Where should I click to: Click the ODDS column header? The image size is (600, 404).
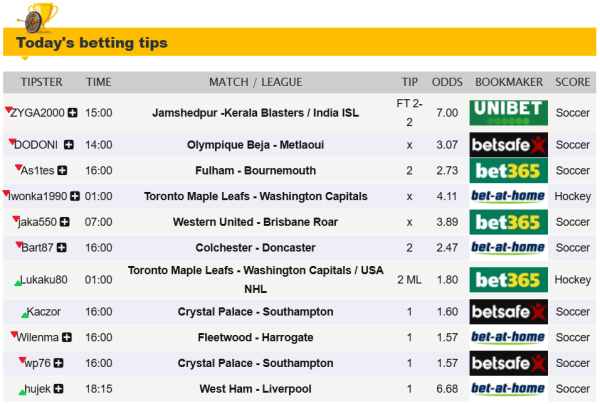pyautogui.click(x=447, y=82)
